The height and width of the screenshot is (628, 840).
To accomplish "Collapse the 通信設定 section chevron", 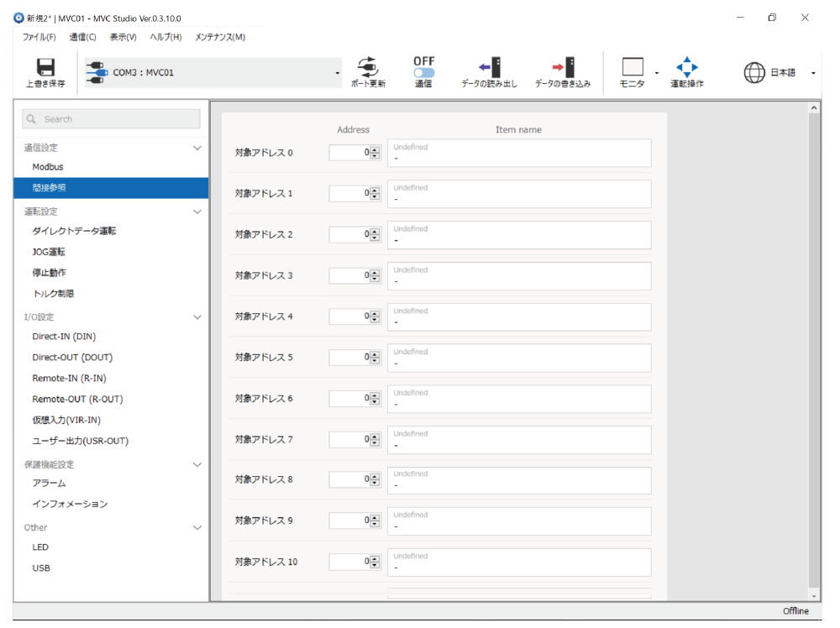I will pyautogui.click(x=197, y=148).
